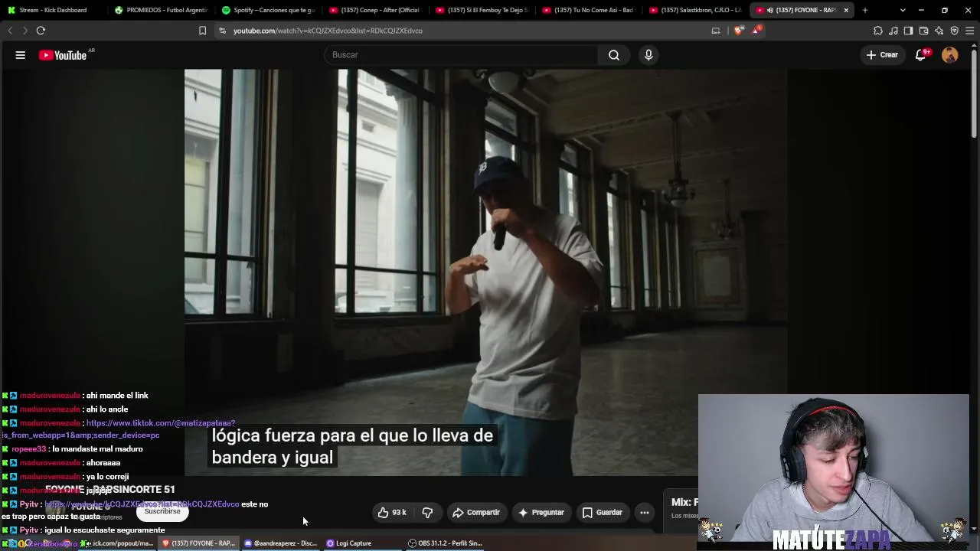The width and height of the screenshot is (980, 551).
Task: Open Brave Shields lion icon
Action: (x=738, y=31)
